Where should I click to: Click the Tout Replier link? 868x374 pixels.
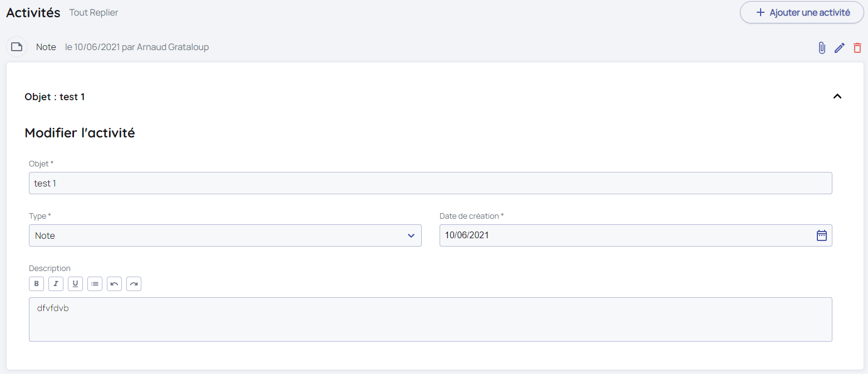coord(93,12)
